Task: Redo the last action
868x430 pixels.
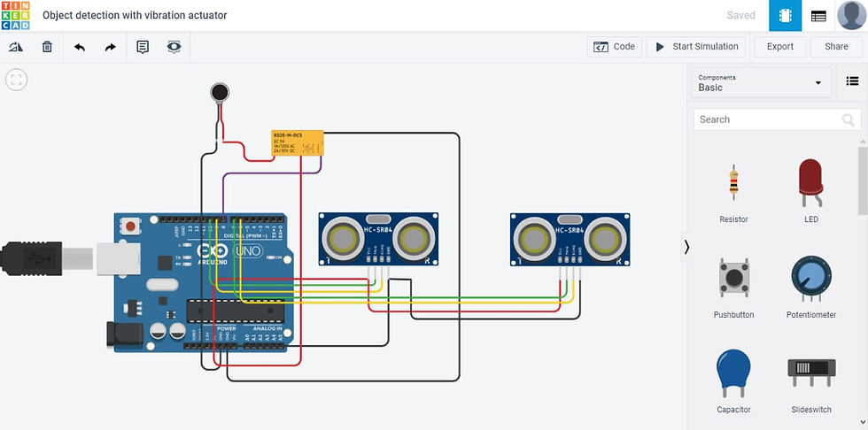Action: pos(111,47)
